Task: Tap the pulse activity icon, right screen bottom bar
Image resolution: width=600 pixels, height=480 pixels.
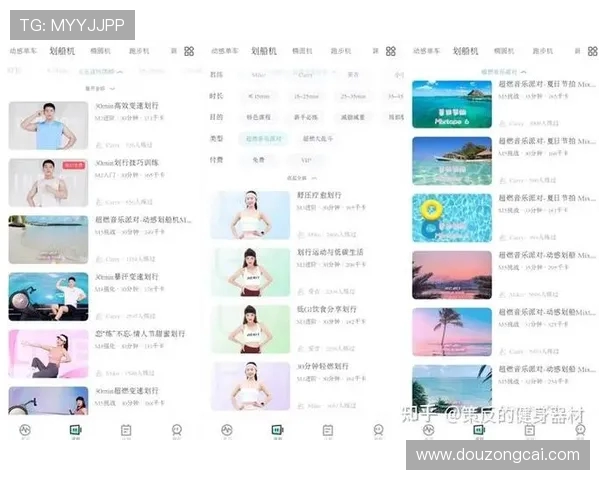Action: (429, 430)
